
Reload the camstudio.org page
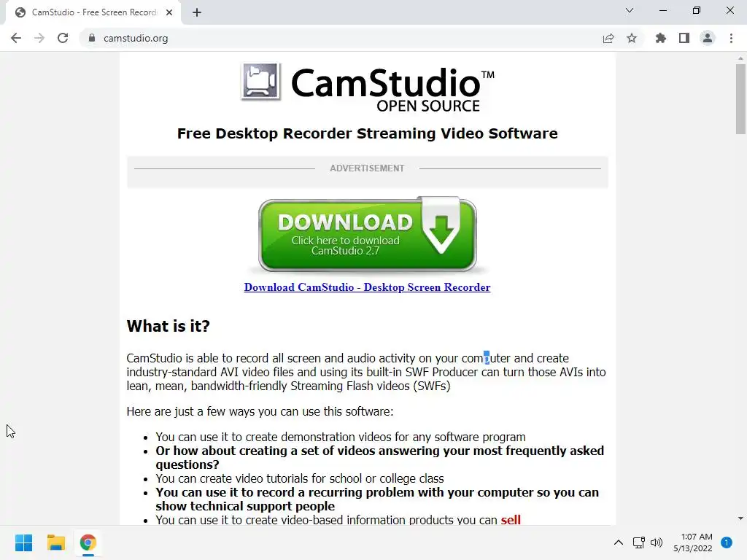[x=63, y=38]
